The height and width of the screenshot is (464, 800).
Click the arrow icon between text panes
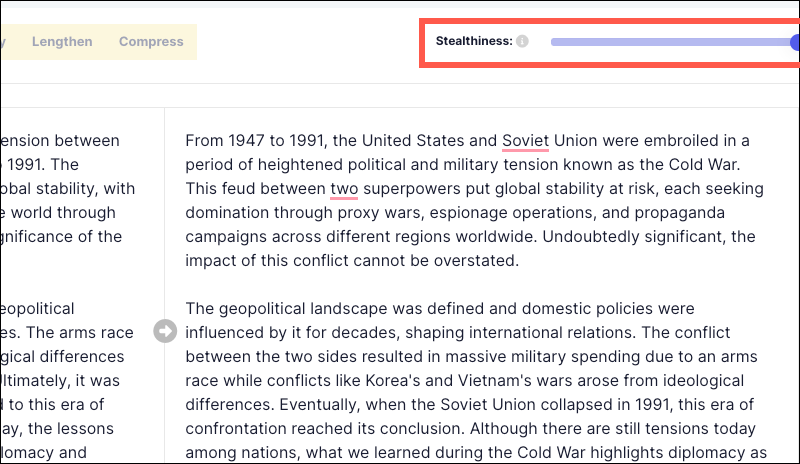tap(165, 331)
